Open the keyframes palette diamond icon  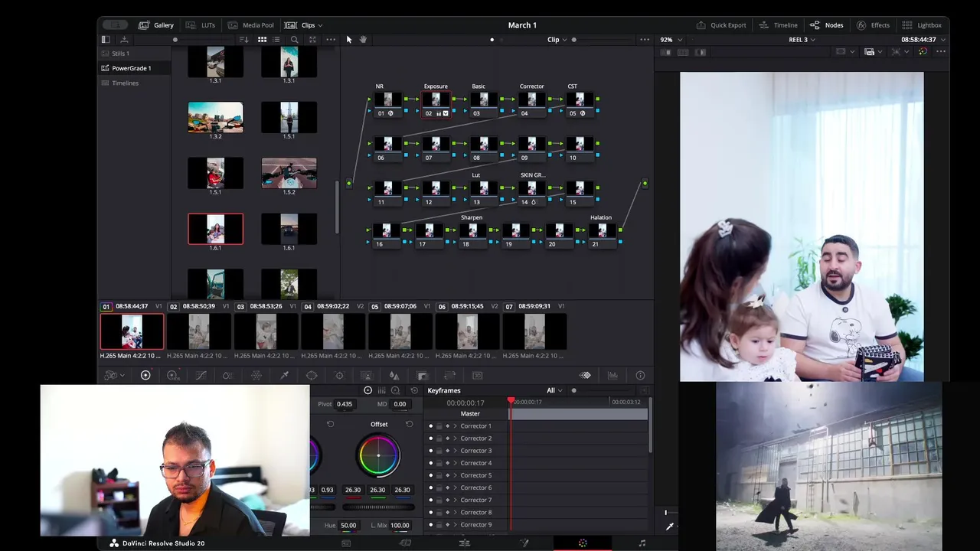[x=585, y=375]
